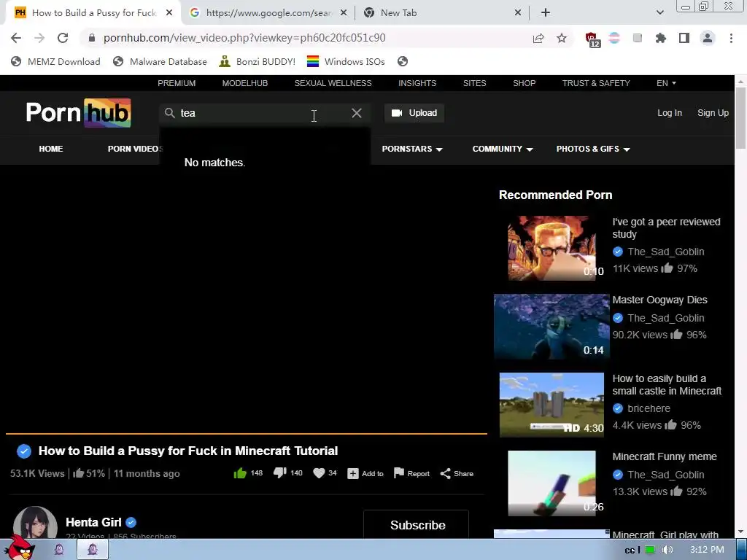
Task: Close the Google search tab
Action: click(344, 13)
